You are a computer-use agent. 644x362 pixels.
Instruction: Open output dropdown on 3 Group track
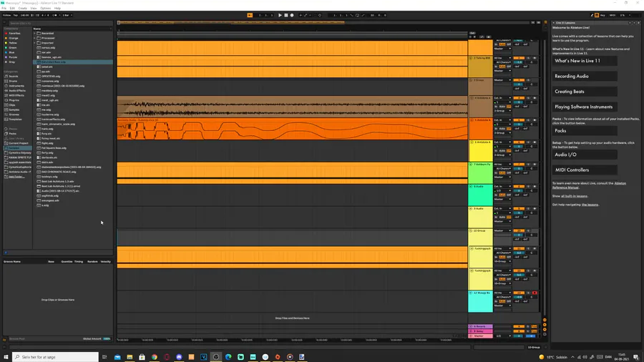[502, 80]
